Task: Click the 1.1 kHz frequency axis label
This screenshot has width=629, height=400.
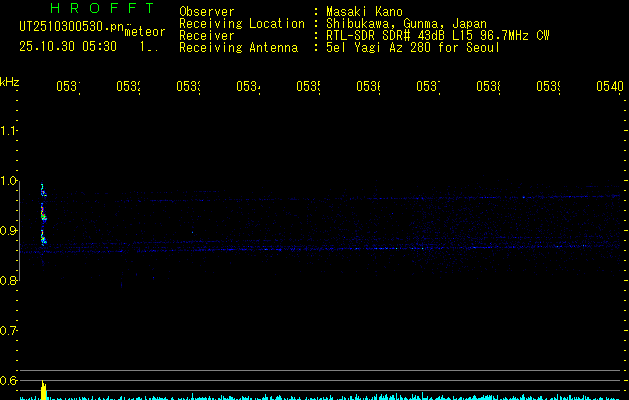Action: coord(9,131)
